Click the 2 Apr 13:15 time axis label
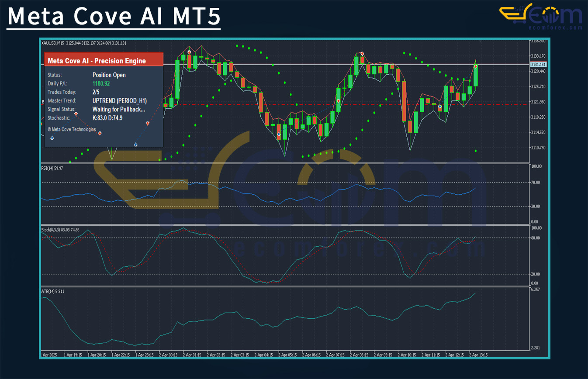The image size is (588, 379). [x=478, y=355]
